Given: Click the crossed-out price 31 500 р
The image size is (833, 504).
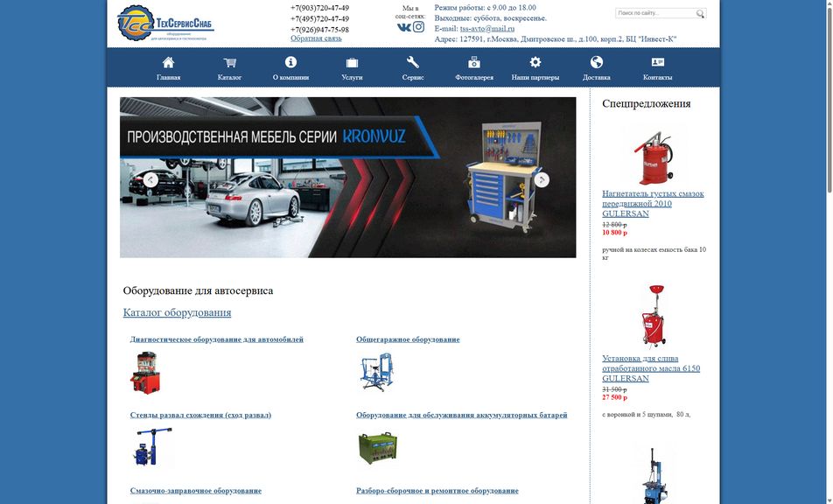Looking at the screenshot, I should (614, 389).
